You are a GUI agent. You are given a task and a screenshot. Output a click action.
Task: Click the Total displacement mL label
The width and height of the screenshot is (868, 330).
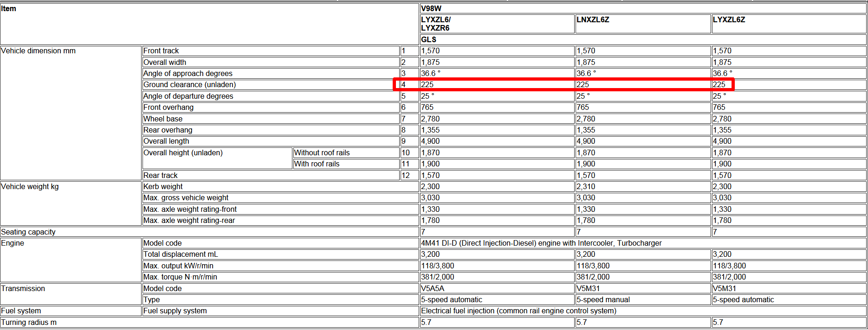pyautogui.click(x=181, y=254)
